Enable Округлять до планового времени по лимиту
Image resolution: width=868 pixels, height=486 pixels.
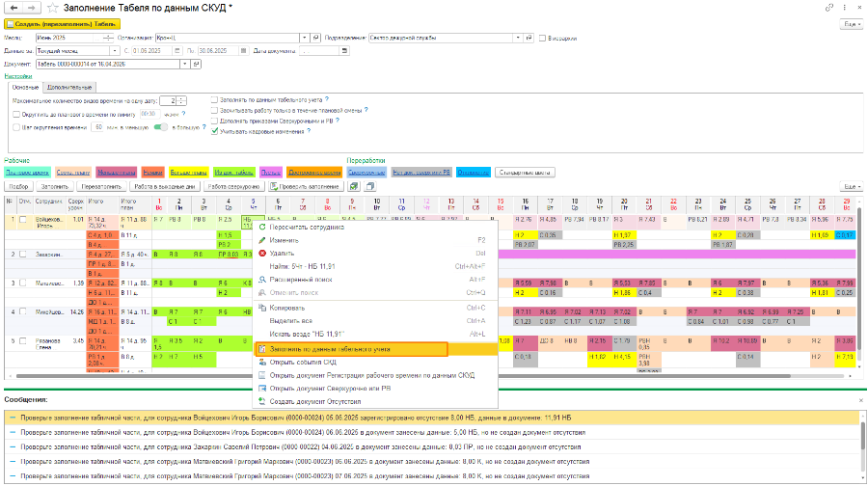point(16,115)
